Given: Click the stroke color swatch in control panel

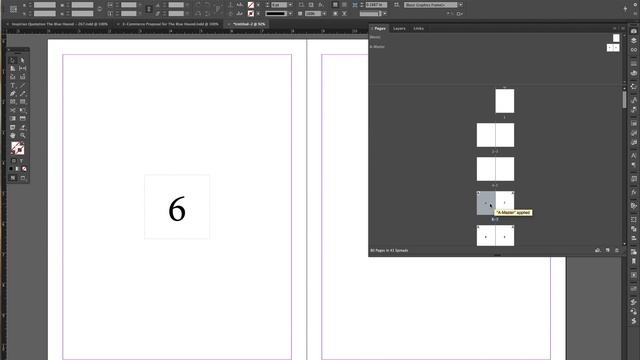Looking at the screenshot, I should tap(251, 13).
